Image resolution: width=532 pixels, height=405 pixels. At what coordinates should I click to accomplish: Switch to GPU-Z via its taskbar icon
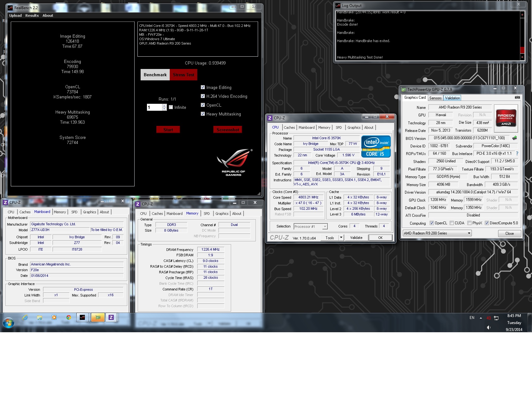98,317
